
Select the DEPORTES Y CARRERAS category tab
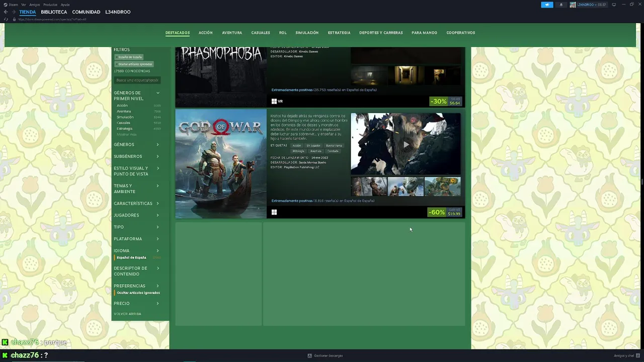click(381, 33)
